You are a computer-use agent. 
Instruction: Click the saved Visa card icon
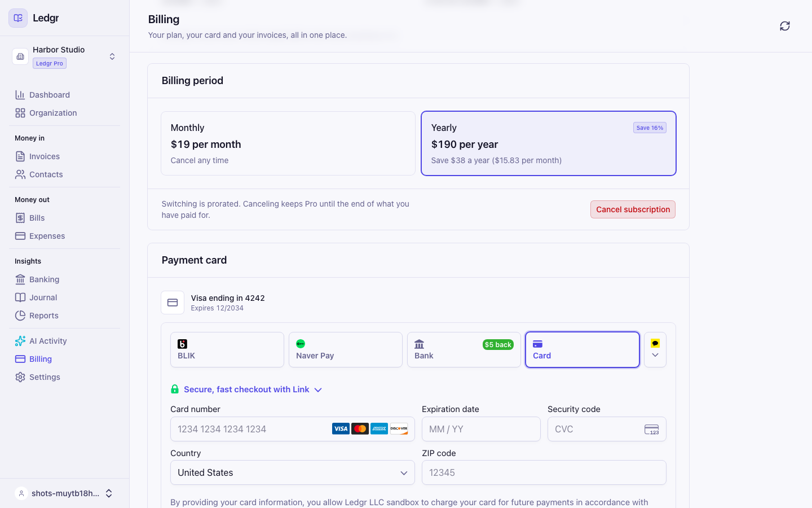(173, 303)
